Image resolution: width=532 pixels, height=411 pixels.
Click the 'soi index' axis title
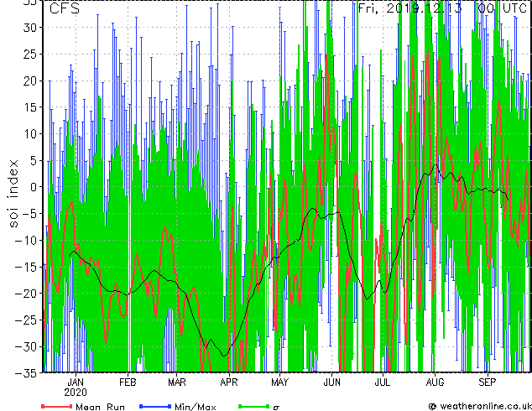(x=13, y=193)
